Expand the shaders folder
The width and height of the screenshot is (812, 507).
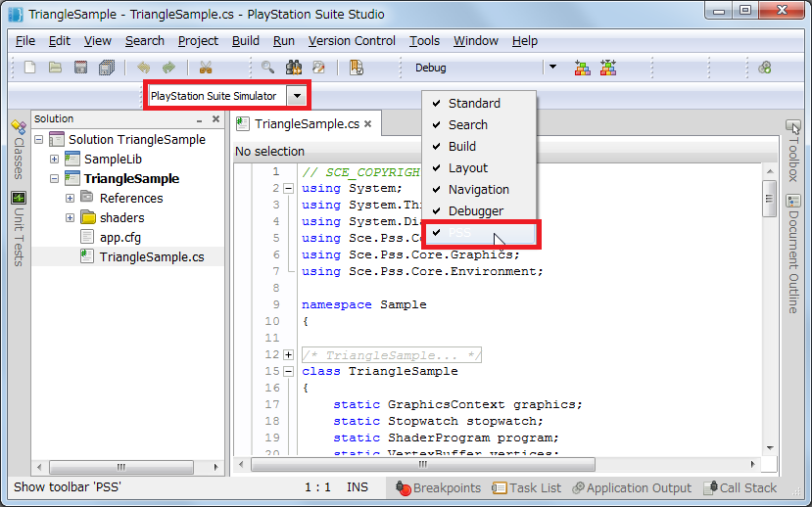pos(71,217)
